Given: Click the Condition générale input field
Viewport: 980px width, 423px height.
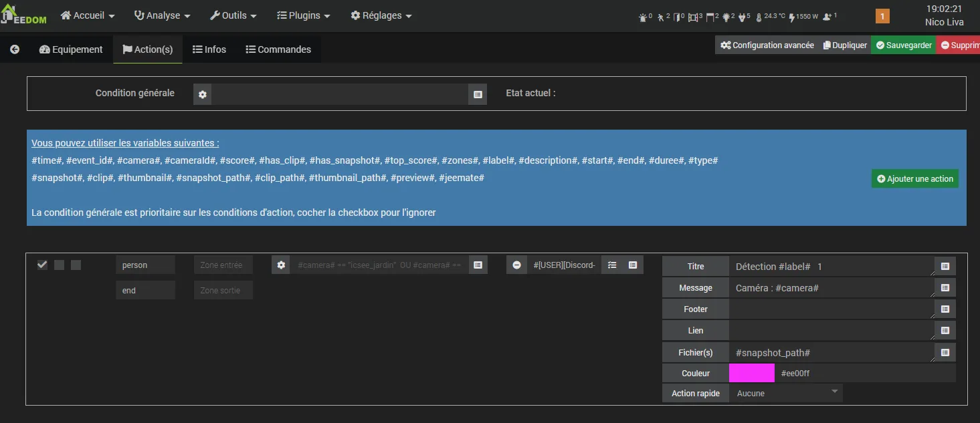Looking at the screenshot, I should tap(340, 95).
